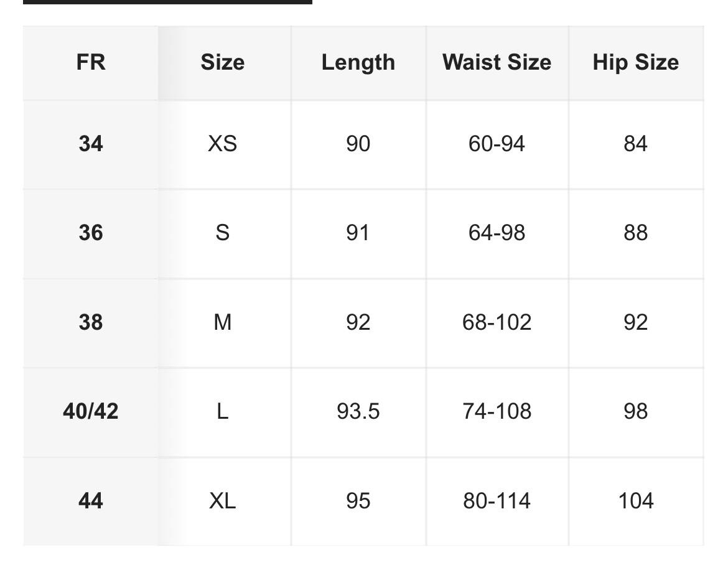Click the Hip Size column header
Image resolution: width=728 pixels, height=565 pixels.
coord(636,63)
